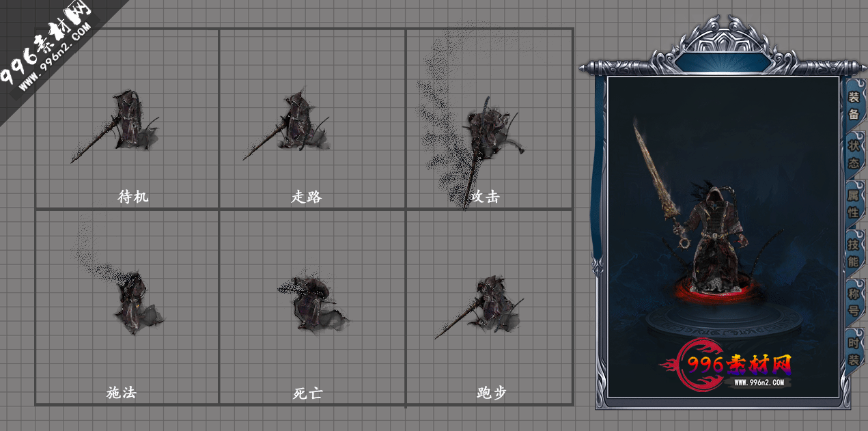The image size is (868, 431).
Task: Select the 走路 walking sprite thumbnail
Action: 287,124
